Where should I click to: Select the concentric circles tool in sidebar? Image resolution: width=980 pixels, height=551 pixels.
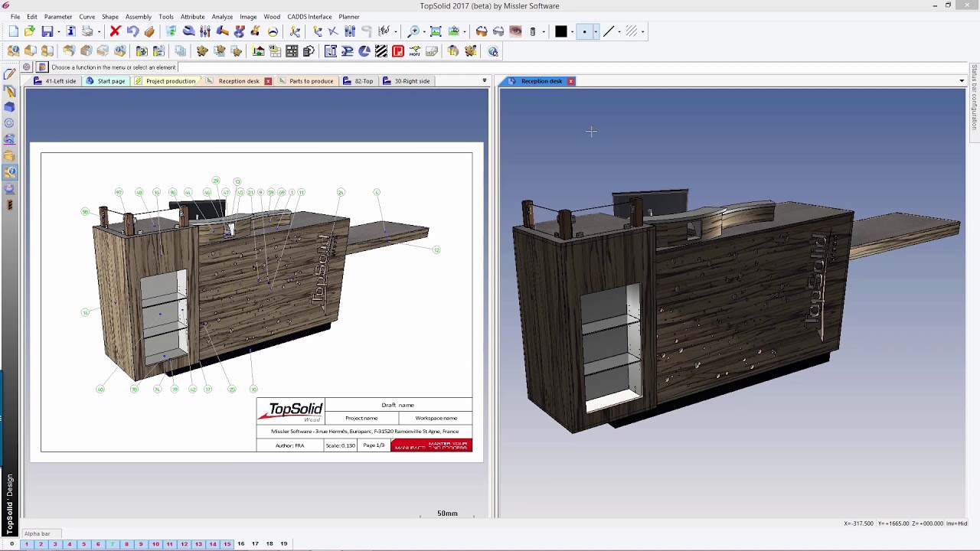coord(9,123)
